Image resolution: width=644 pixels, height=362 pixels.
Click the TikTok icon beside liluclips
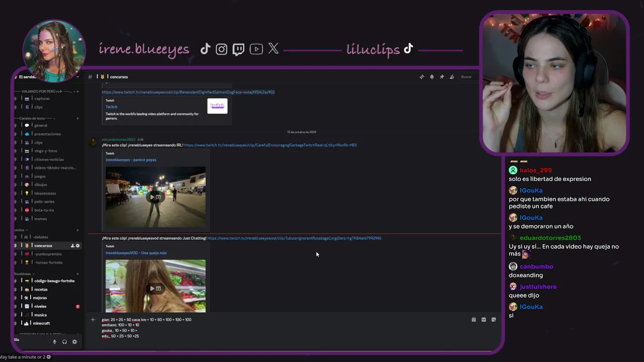408,48
